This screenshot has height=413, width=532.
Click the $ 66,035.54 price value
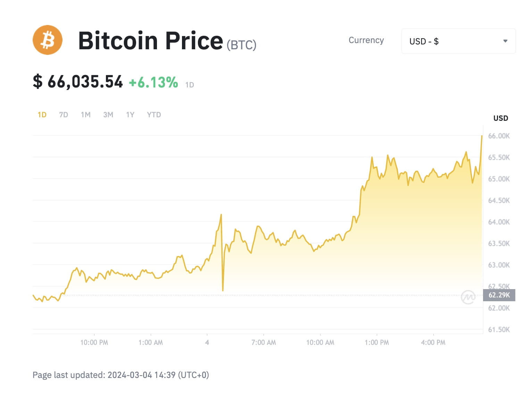[x=78, y=82]
